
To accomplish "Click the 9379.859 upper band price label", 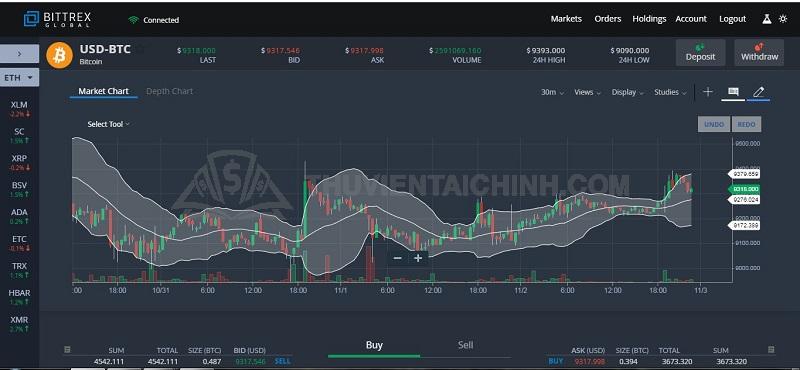I will (x=744, y=174).
